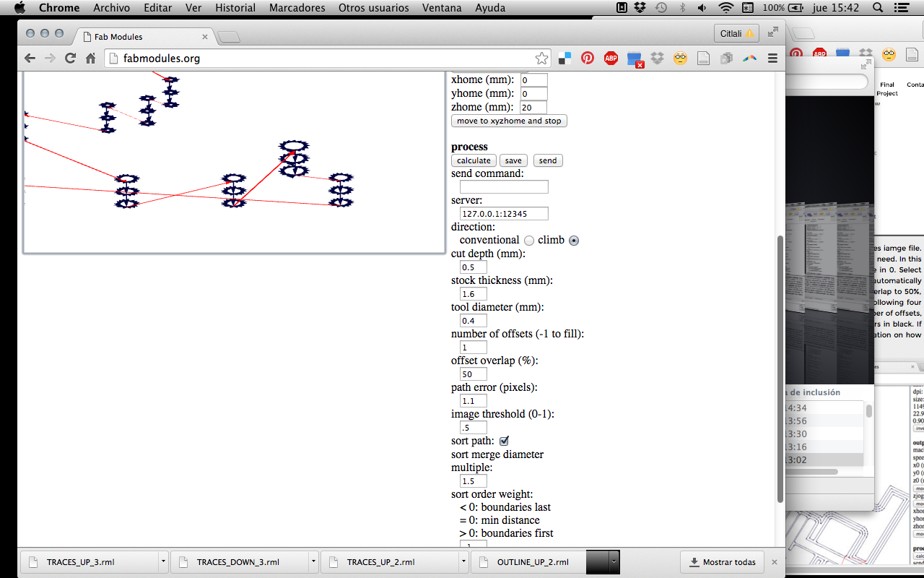
Task: Click the page vertical scrollbar thumb
Action: [780, 368]
